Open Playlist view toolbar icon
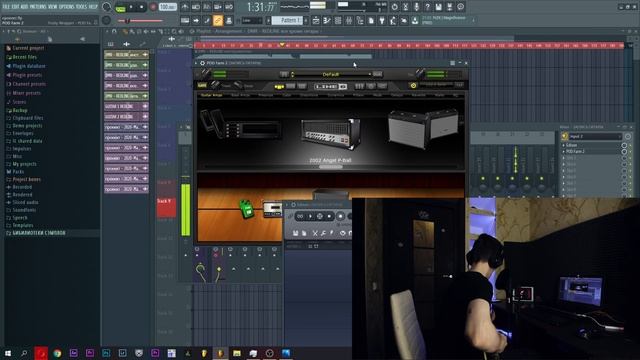Screen dimensions: 640x360 (316, 20)
